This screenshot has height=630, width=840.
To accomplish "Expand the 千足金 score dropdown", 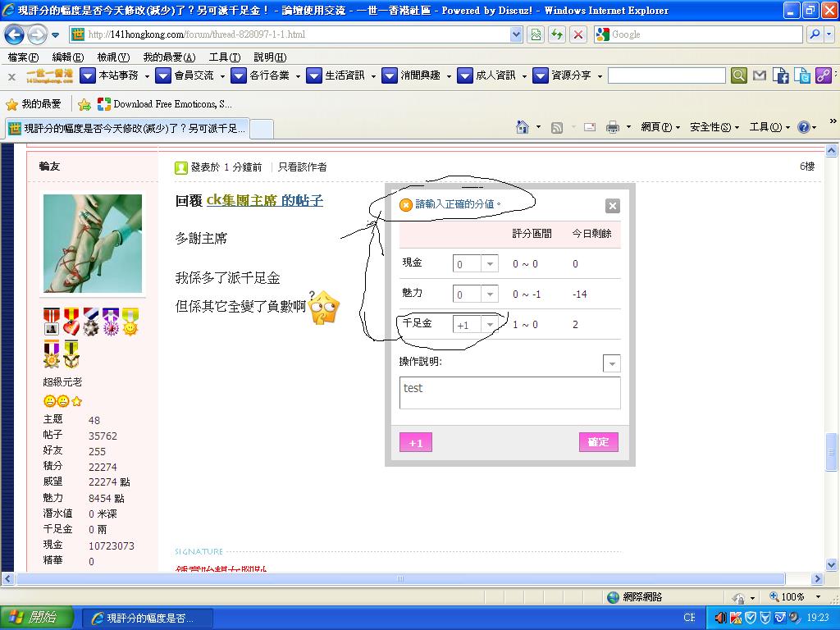I will (x=490, y=325).
